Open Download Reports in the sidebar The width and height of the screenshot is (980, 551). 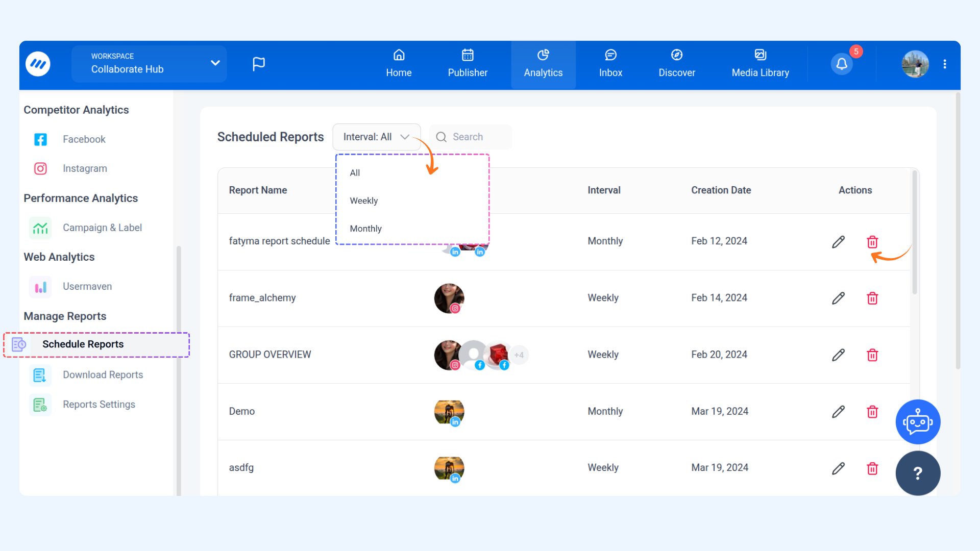click(103, 375)
